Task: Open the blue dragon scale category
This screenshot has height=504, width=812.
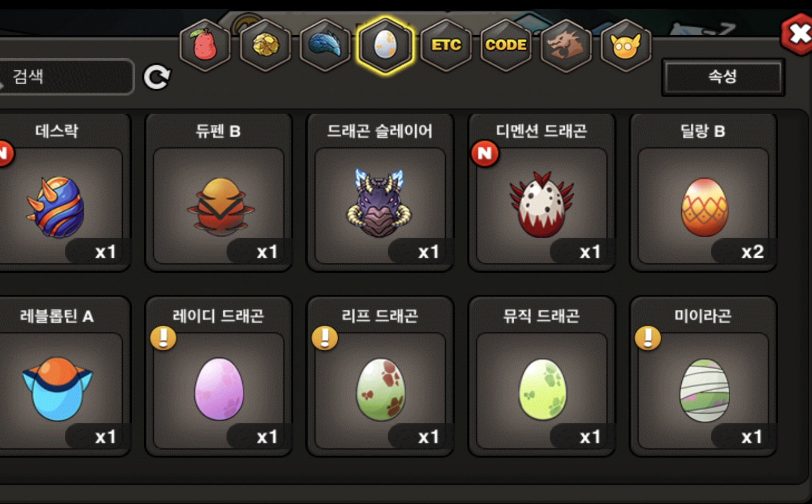Action: (x=325, y=45)
